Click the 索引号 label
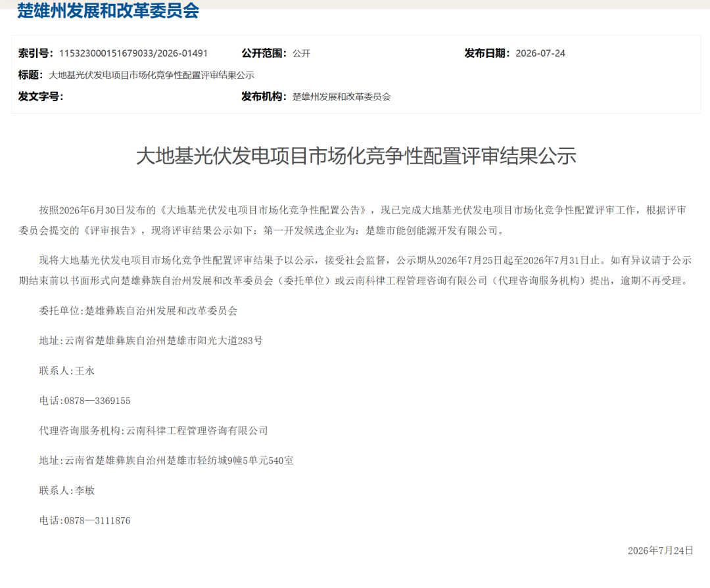The width and height of the screenshot is (710, 588). tap(35, 53)
